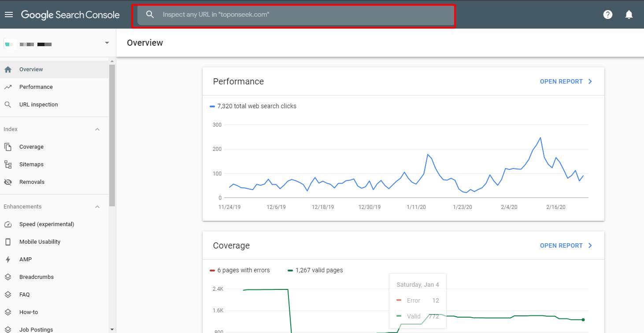The height and width of the screenshot is (333, 644).
Task: Click the sidebar vertical scrollbar
Action: 112,132
